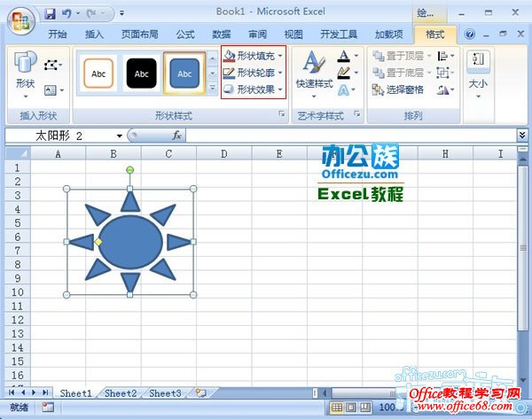Viewport: 532px width, 419px height.
Task: Go to first sheet navigation arrow
Action: 12,392
